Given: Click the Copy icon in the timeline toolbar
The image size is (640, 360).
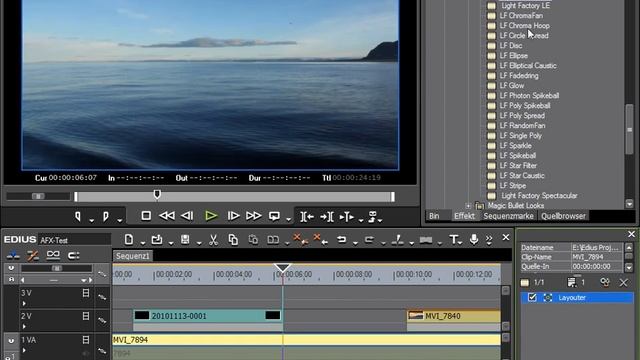Looking at the screenshot, I should point(233,240).
